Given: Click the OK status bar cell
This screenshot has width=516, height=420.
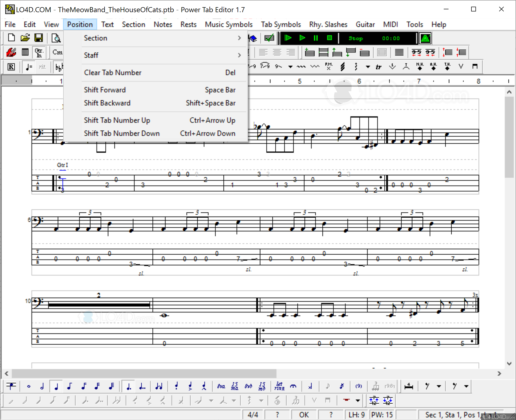Looking at the screenshot, I should coord(304,415).
